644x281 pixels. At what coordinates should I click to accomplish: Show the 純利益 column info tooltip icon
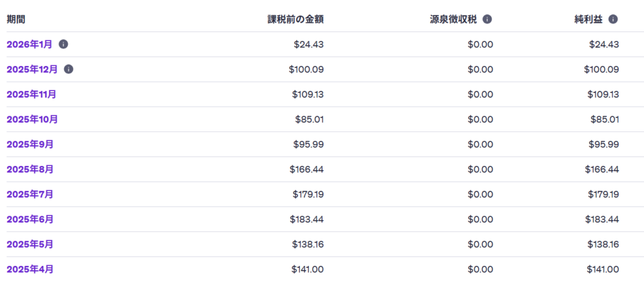pos(613,19)
